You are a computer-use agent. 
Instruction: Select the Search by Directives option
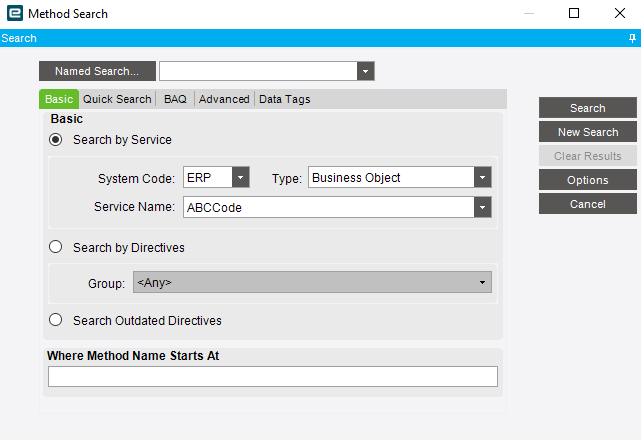[x=56, y=247]
